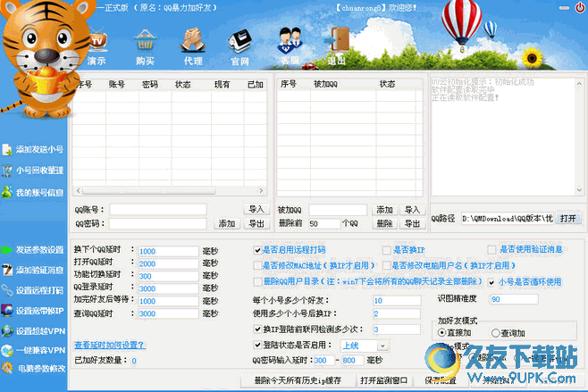Click the 退出 exit door icon
588x392 pixels.
[x=337, y=46]
